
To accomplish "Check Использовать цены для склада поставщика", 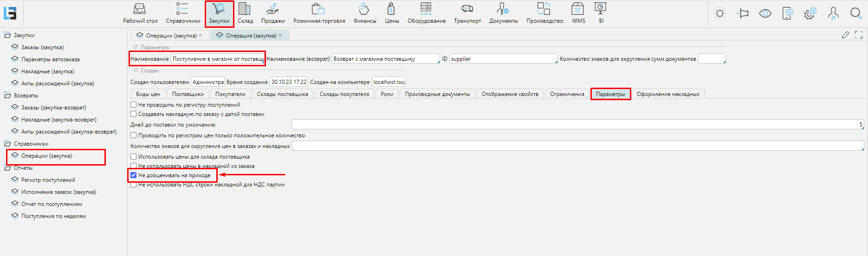I will tap(134, 157).
